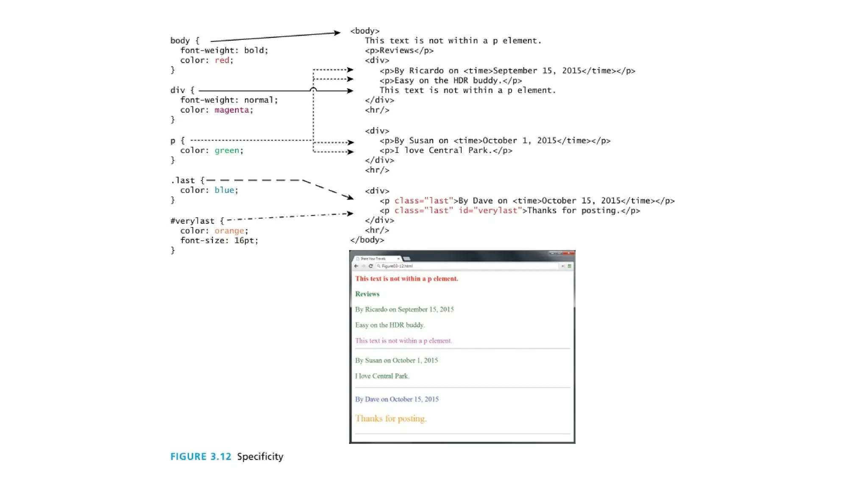
Task: Click 'By Susan on October 1, 2015' text
Action: pyautogui.click(x=396, y=360)
